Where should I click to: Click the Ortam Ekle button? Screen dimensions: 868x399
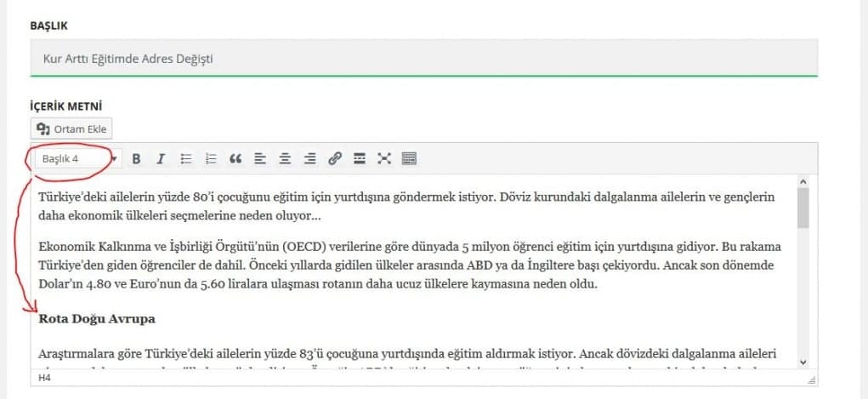click(x=71, y=129)
